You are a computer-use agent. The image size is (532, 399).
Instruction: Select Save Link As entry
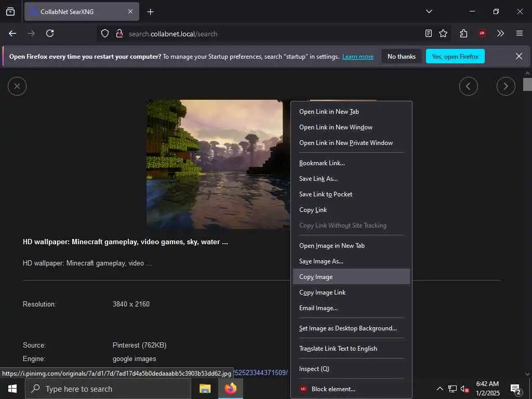(x=351, y=179)
